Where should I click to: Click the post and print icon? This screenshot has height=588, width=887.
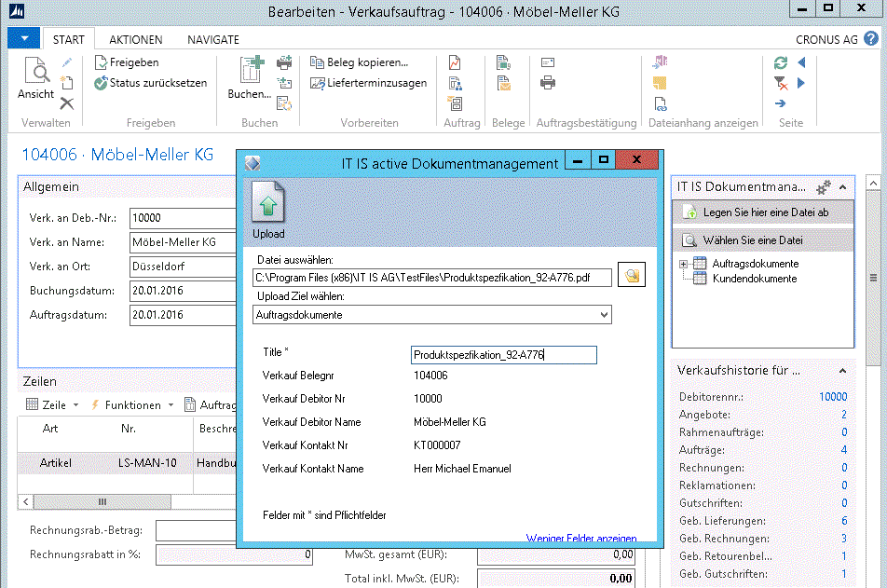pyautogui.click(x=284, y=62)
